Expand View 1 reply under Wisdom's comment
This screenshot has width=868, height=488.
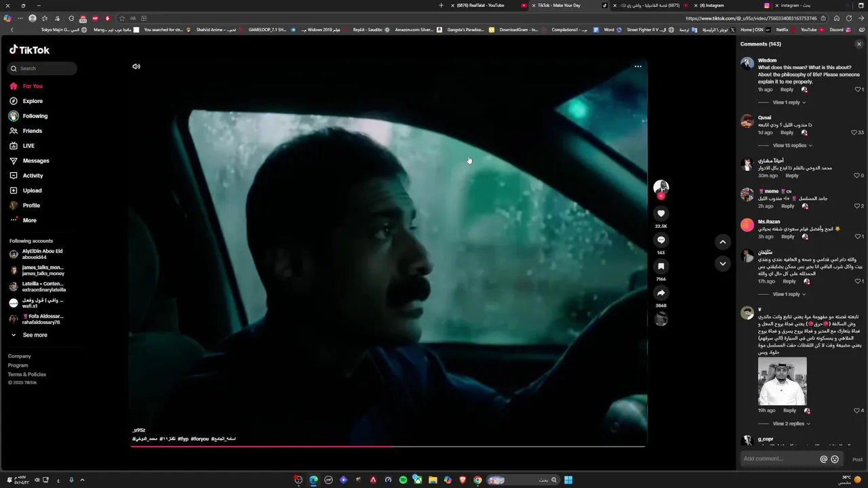(789, 102)
